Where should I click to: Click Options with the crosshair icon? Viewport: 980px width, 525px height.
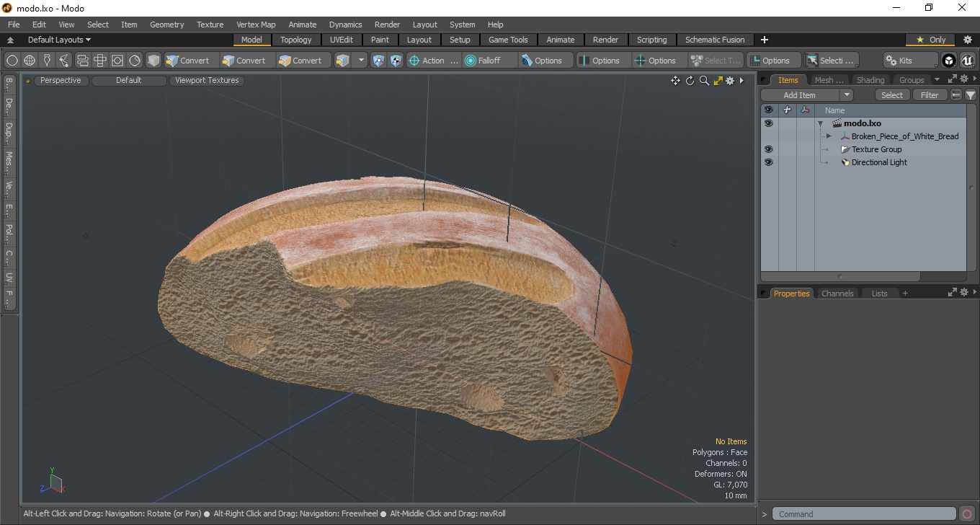click(659, 61)
